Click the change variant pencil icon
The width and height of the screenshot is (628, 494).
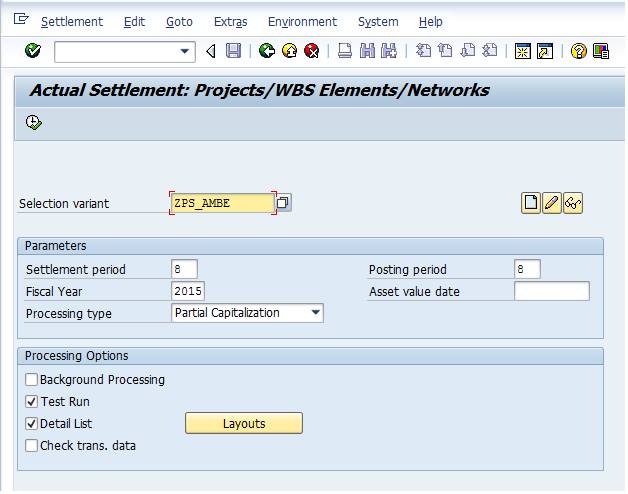pos(552,203)
